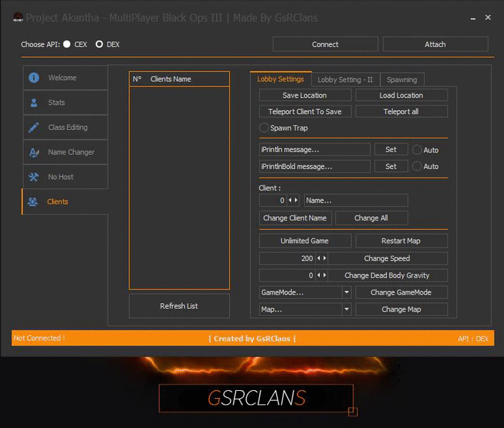Screen dimensions: 504x428
Task: Click the No Host tools icon
Action: (34, 177)
